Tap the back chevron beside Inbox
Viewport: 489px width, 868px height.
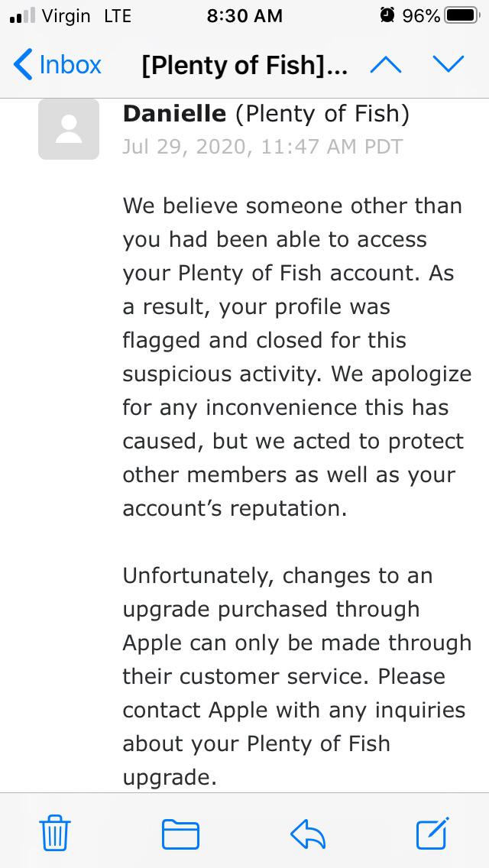pos(23,65)
